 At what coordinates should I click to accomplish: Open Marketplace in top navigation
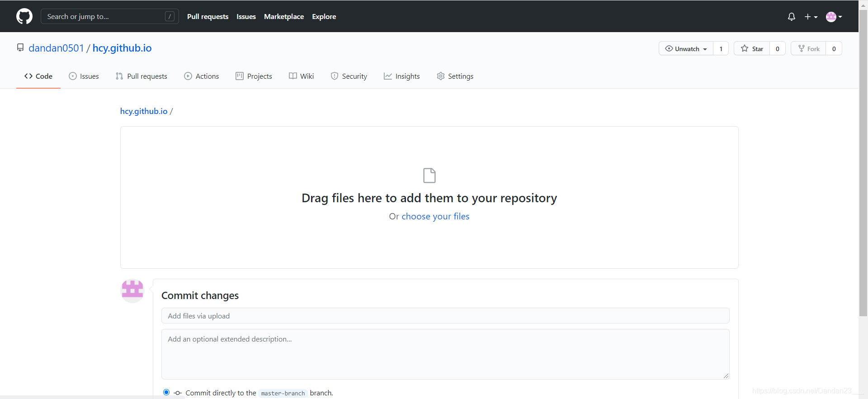(284, 16)
